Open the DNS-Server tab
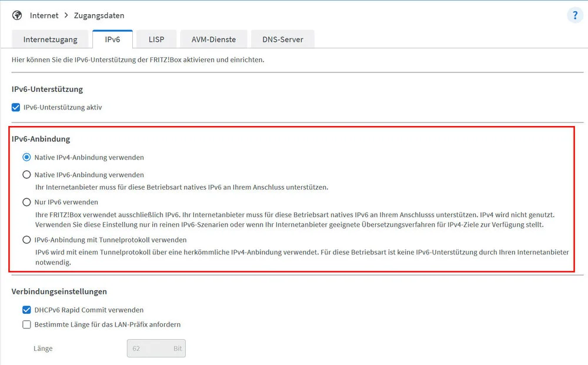 click(282, 39)
